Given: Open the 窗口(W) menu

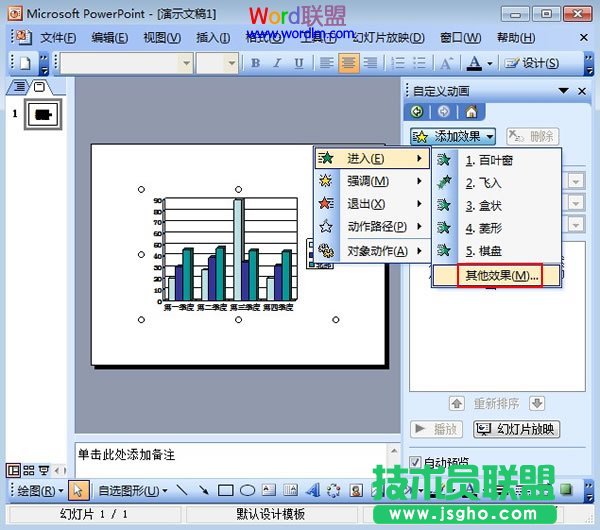Looking at the screenshot, I should click(x=460, y=38).
